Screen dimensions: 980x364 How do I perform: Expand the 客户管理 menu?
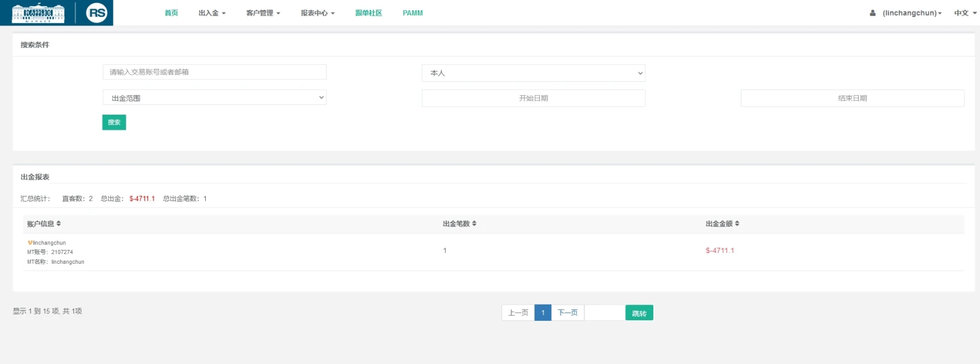(x=263, y=13)
